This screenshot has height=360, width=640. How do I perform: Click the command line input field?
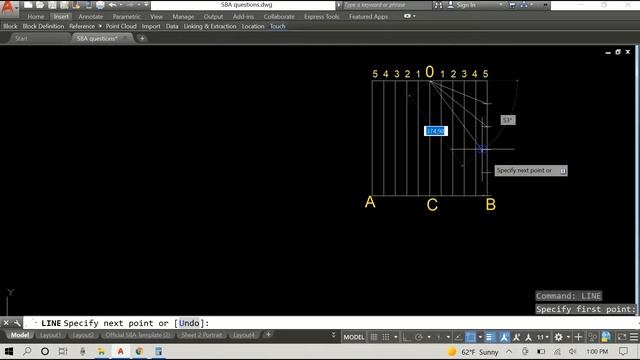point(331,323)
